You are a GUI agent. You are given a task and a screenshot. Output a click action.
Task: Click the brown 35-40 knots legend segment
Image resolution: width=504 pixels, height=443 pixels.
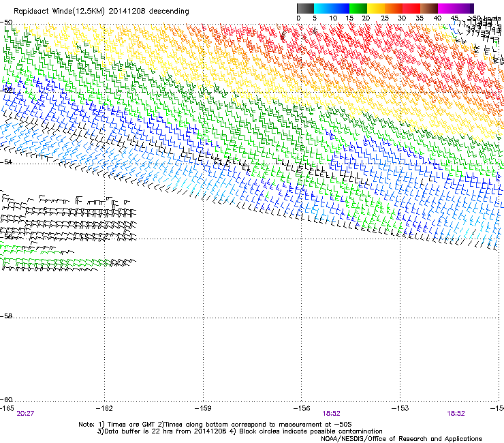429,8
